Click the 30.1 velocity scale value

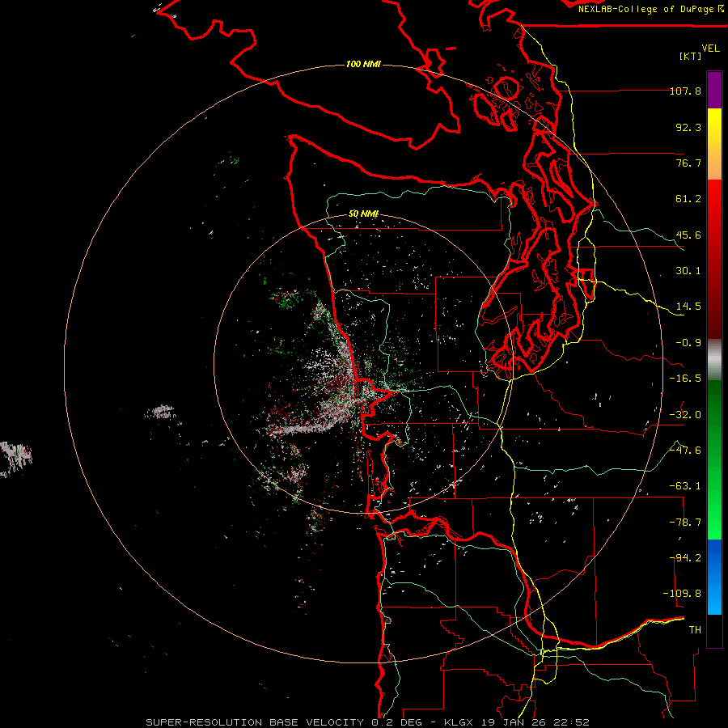pyautogui.click(x=688, y=271)
